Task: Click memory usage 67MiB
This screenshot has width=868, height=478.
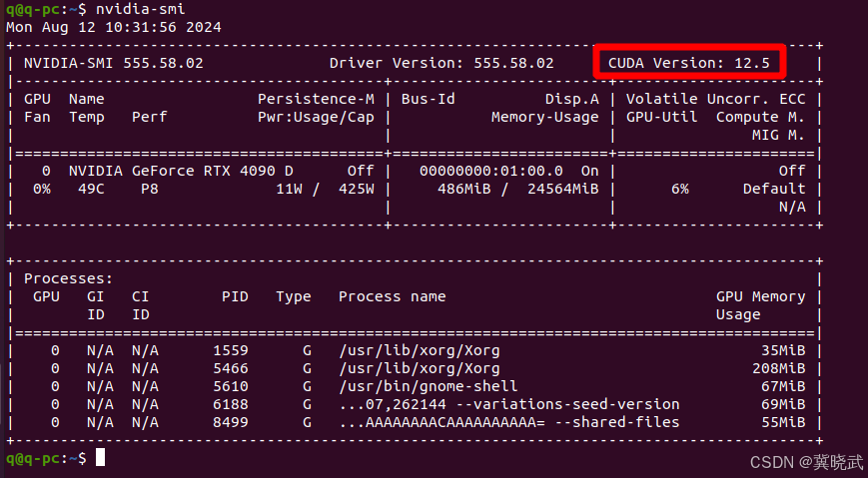Action: (783, 387)
